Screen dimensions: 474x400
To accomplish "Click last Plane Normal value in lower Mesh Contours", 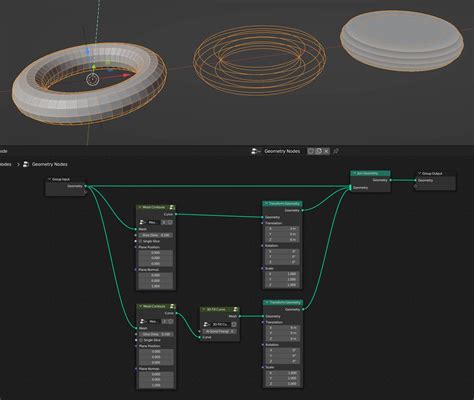I will point(156,385).
